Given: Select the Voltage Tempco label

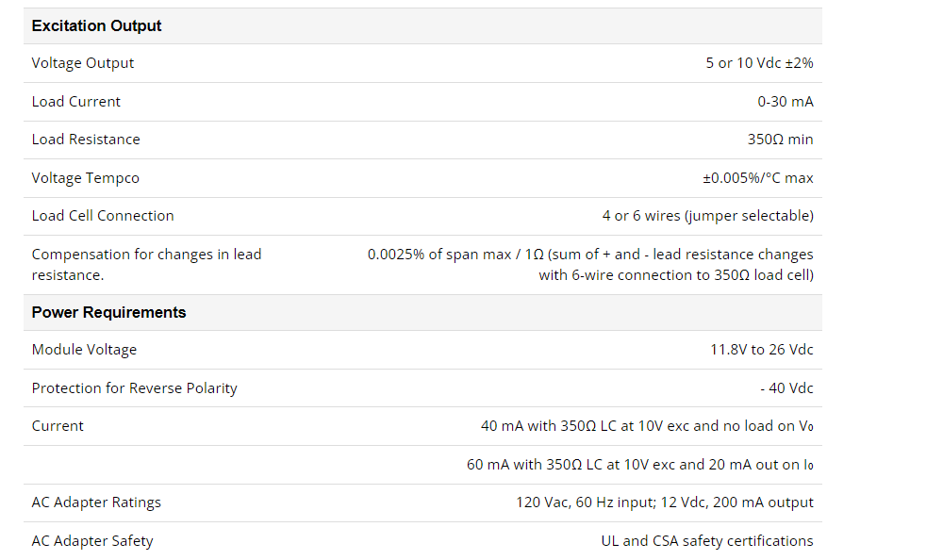Looking at the screenshot, I should pos(86,178).
